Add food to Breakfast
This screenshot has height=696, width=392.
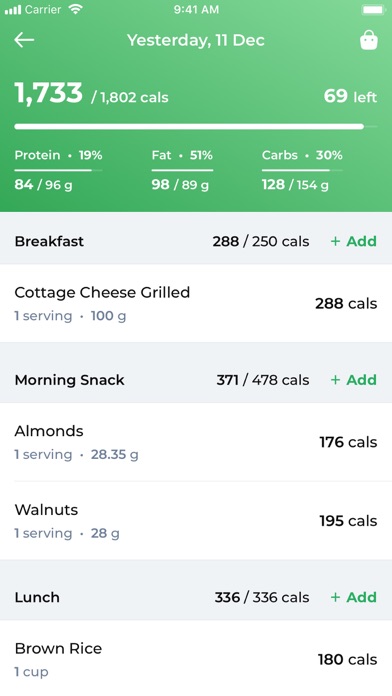353,241
